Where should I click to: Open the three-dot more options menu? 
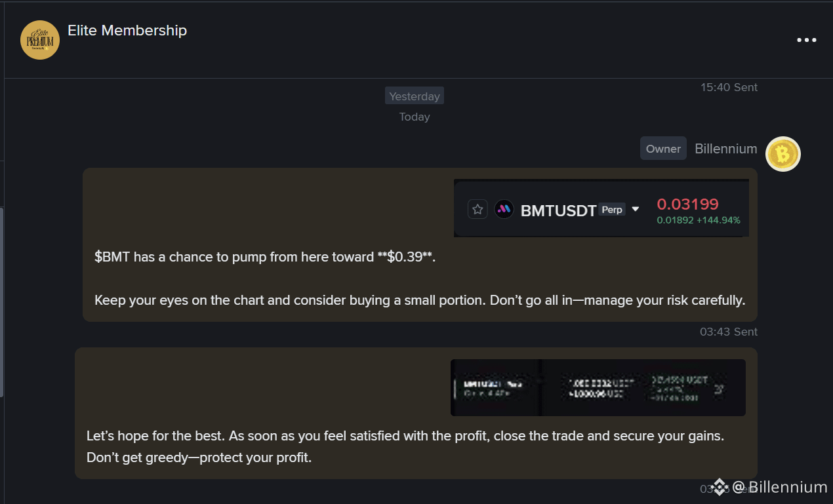(x=806, y=40)
